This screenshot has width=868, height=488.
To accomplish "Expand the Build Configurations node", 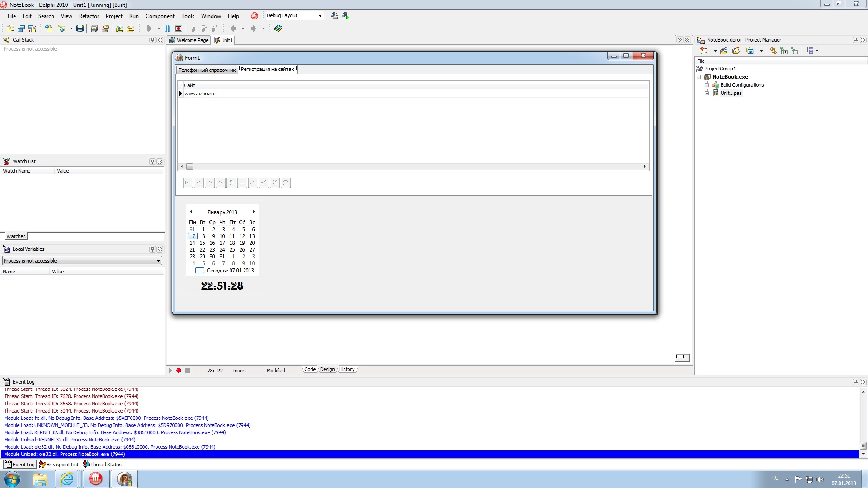I will 707,85.
